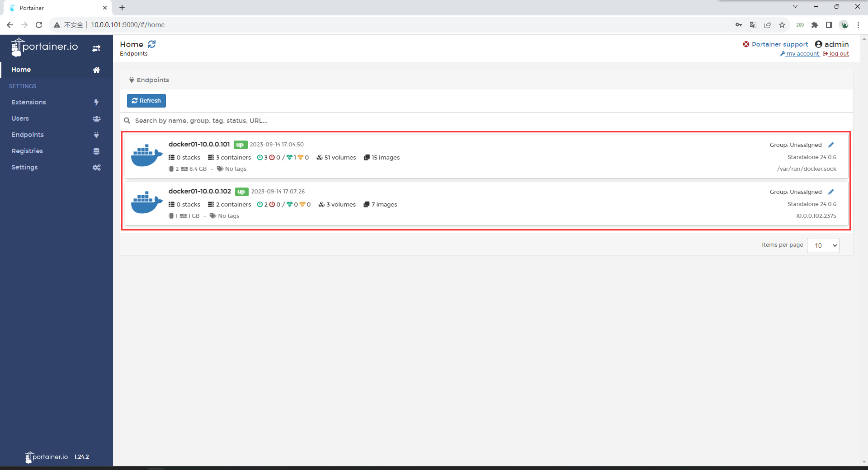Click the Home house icon in the sidebar
The height and width of the screenshot is (470, 868).
tap(96, 70)
